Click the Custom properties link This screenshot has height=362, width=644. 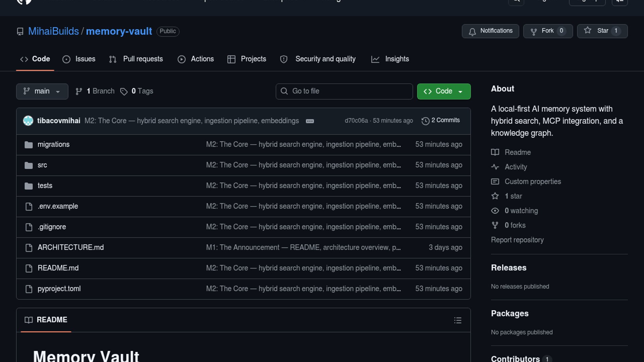(532, 181)
